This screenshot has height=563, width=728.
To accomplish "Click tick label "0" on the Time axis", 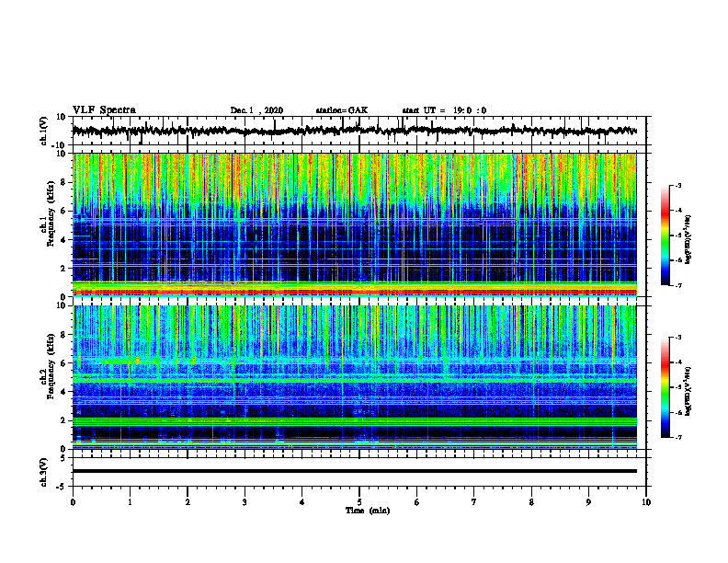I will (x=73, y=502).
